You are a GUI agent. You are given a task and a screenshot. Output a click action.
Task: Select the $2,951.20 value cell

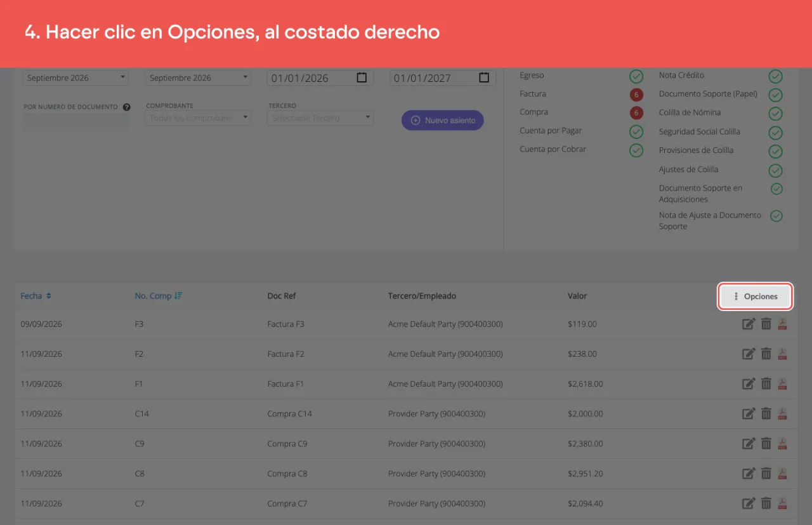(x=586, y=474)
